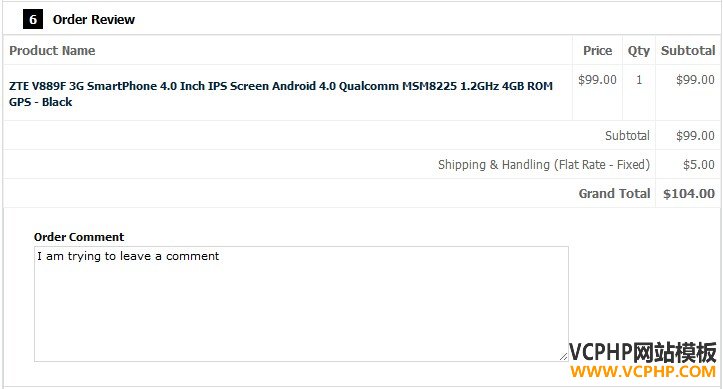
Task: Click the comment box resize handle
Action: coord(563,356)
